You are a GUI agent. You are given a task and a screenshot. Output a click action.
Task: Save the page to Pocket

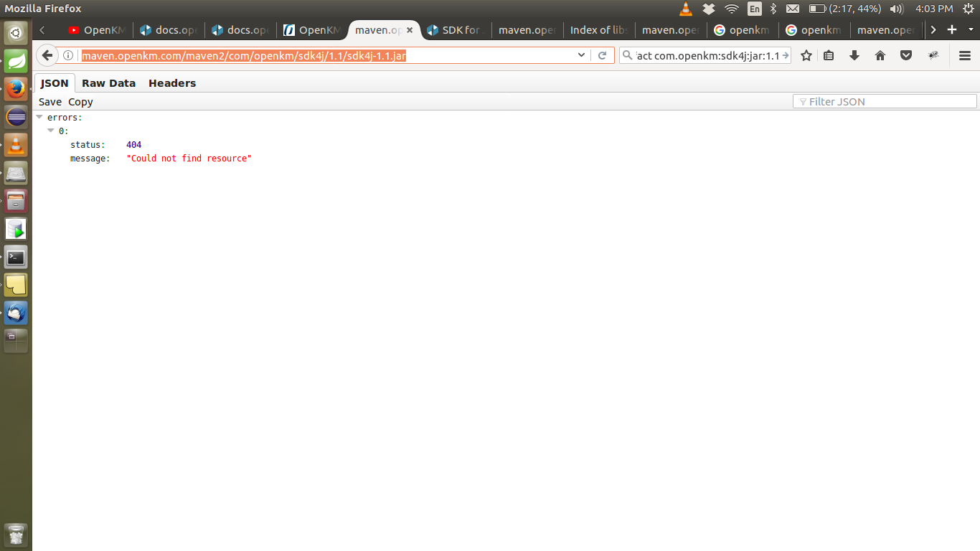pos(906,55)
